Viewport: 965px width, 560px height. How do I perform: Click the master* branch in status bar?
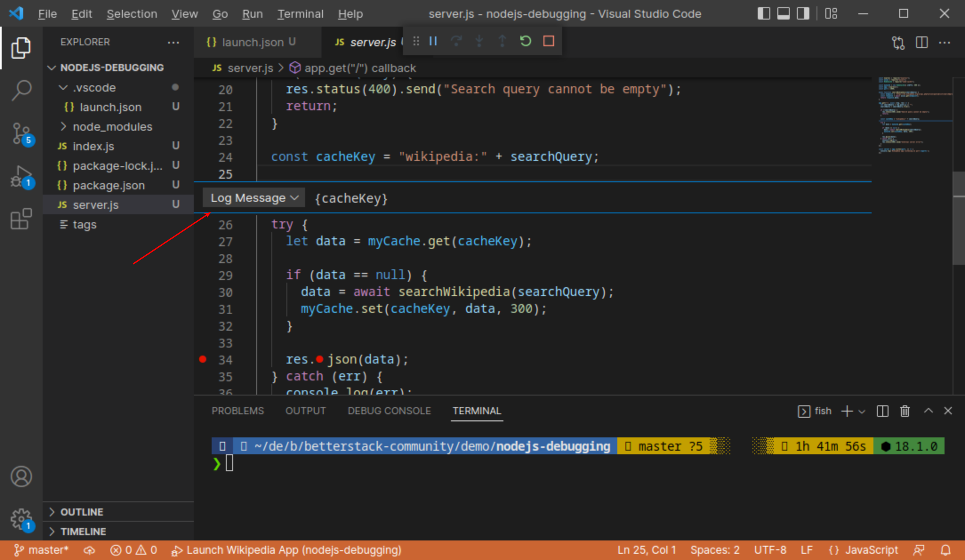click(41, 550)
